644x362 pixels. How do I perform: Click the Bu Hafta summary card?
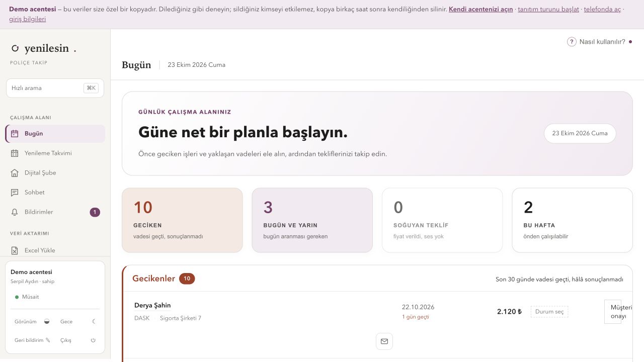click(573, 220)
